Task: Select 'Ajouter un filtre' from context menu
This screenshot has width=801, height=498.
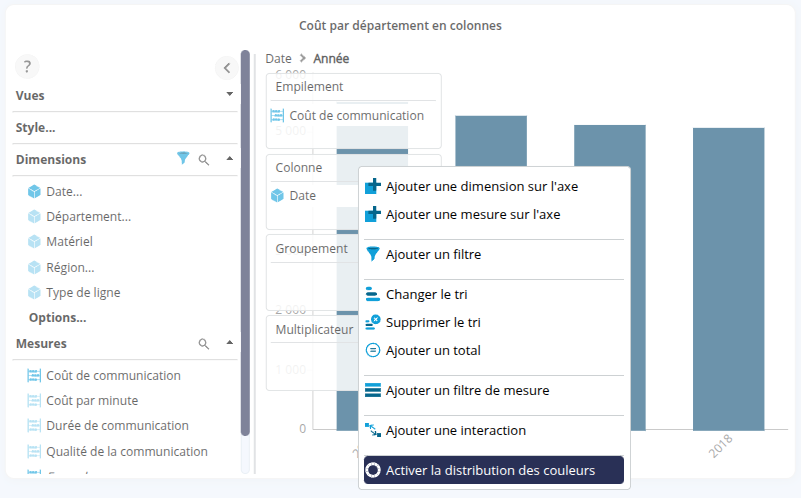Action: pos(433,254)
